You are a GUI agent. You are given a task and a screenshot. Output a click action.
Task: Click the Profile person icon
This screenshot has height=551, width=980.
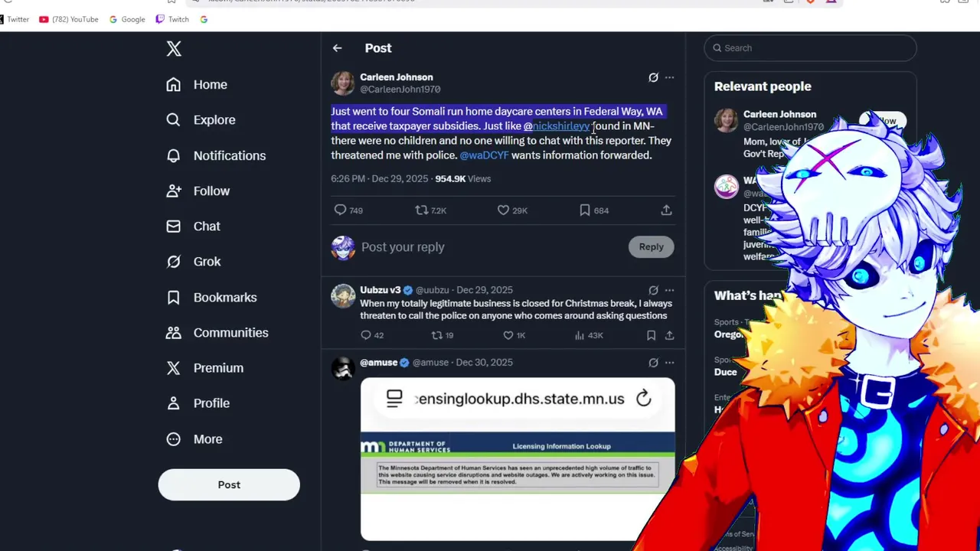coord(174,403)
